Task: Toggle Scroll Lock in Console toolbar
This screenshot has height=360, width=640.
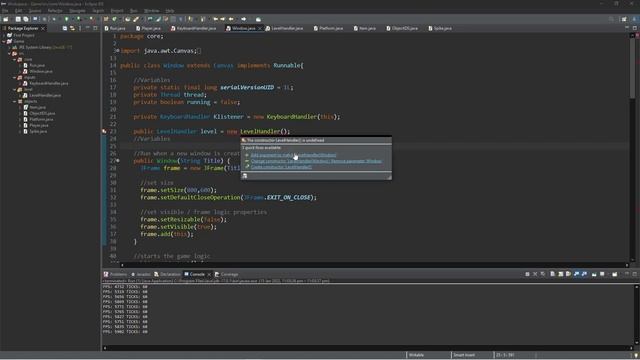Action: coord(560,274)
